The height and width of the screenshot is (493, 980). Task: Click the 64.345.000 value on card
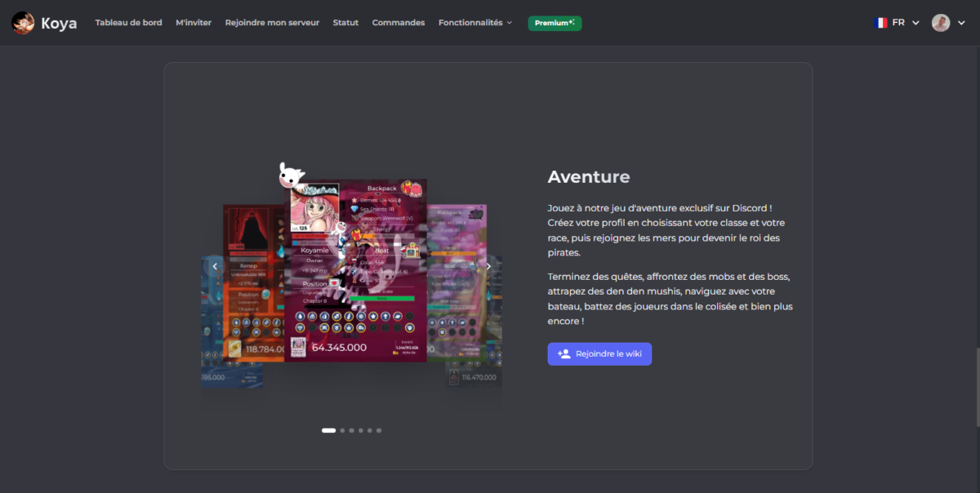pyautogui.click(x=339, y=348)
